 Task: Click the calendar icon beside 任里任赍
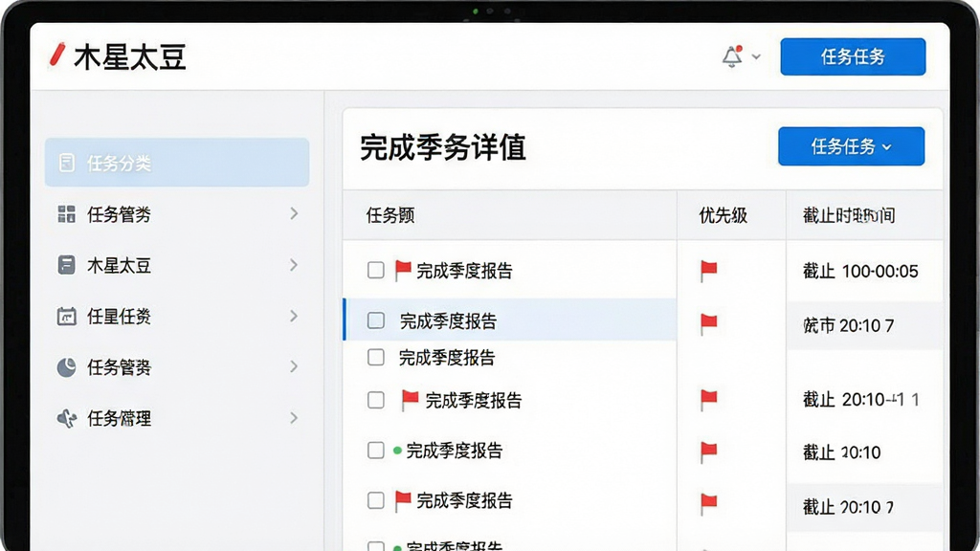coord(66,316)
